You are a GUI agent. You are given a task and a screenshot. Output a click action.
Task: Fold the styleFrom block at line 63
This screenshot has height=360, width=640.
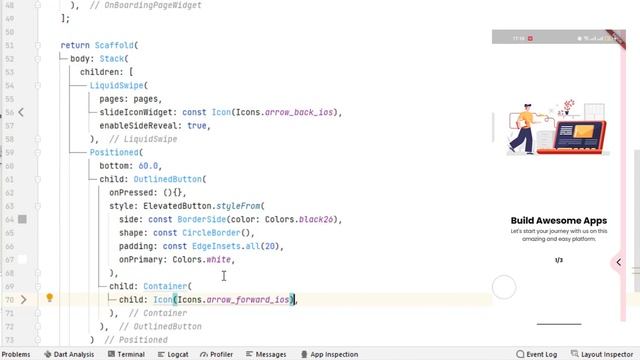pos(38,206)
